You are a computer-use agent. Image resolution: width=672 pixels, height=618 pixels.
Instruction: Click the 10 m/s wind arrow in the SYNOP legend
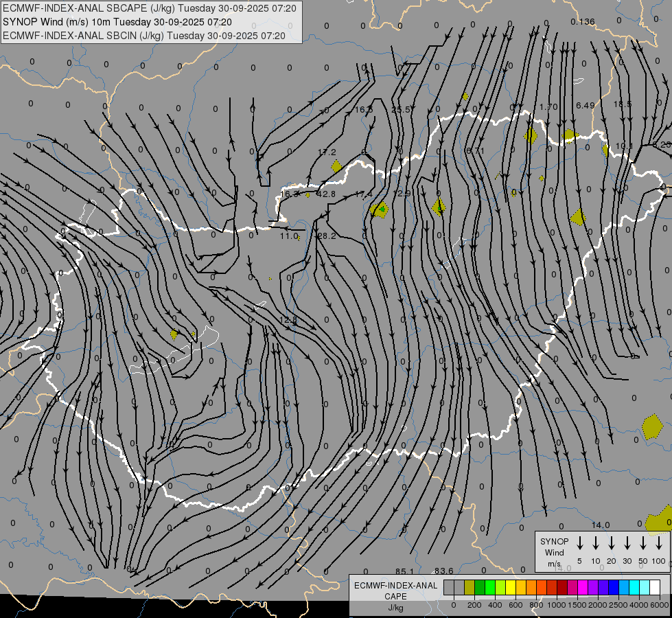coord(595,543)
